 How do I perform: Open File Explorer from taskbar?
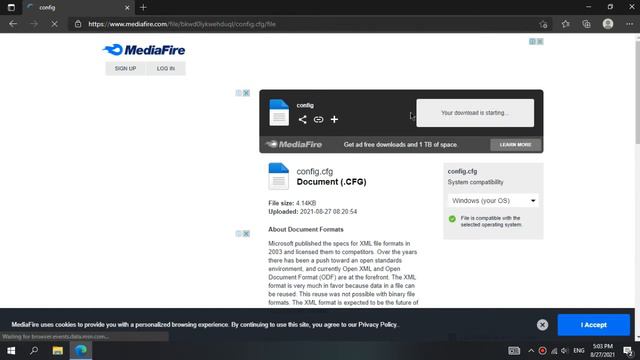pos(58,351)
